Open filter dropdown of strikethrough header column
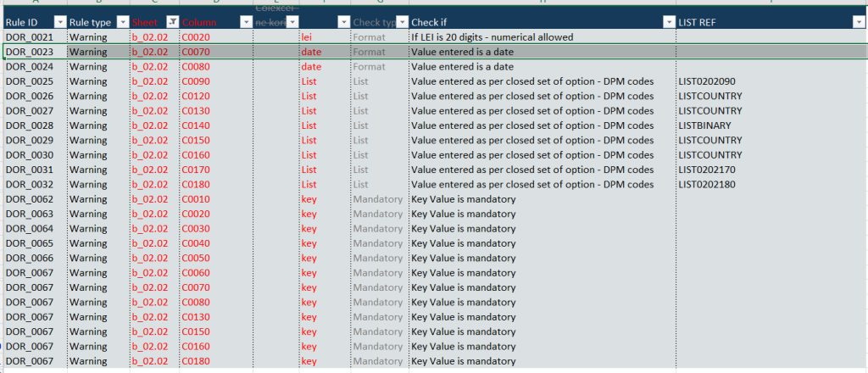 (x=292, y=22)
